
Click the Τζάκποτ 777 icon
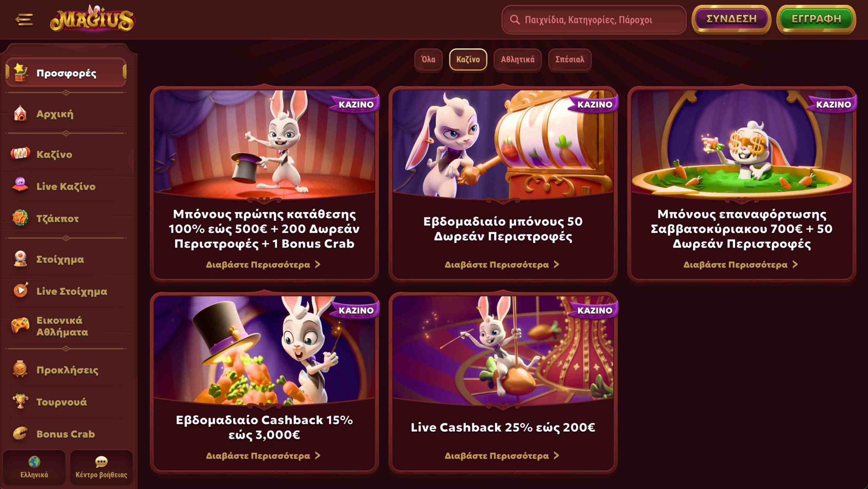[20, 218]
